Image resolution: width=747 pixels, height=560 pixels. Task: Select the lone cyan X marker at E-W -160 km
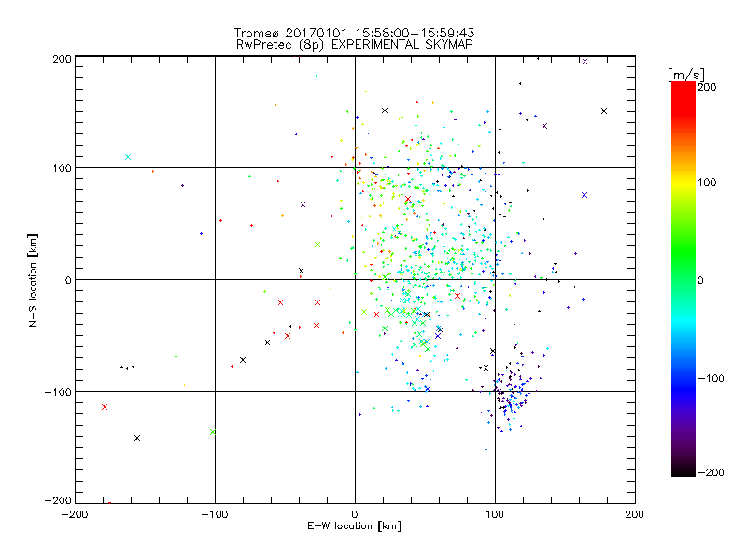pyautogui.click(x=128, y=157)
